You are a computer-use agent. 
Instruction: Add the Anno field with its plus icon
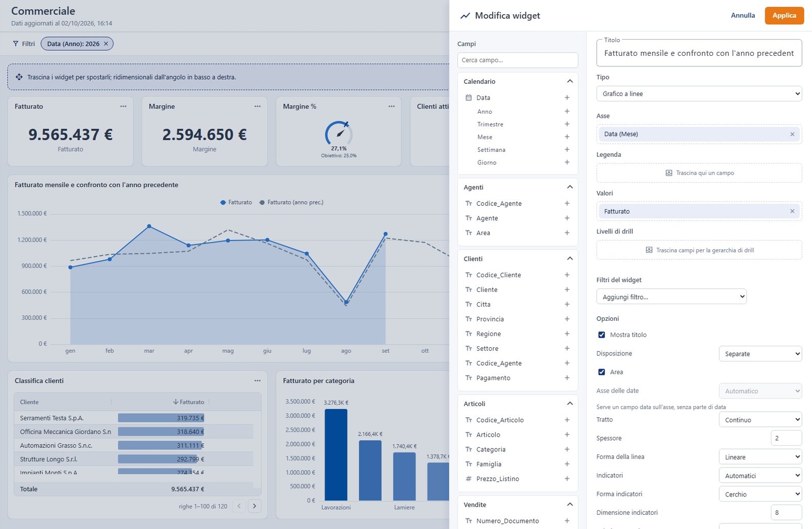pyautogui.click(x=567, y=111)
